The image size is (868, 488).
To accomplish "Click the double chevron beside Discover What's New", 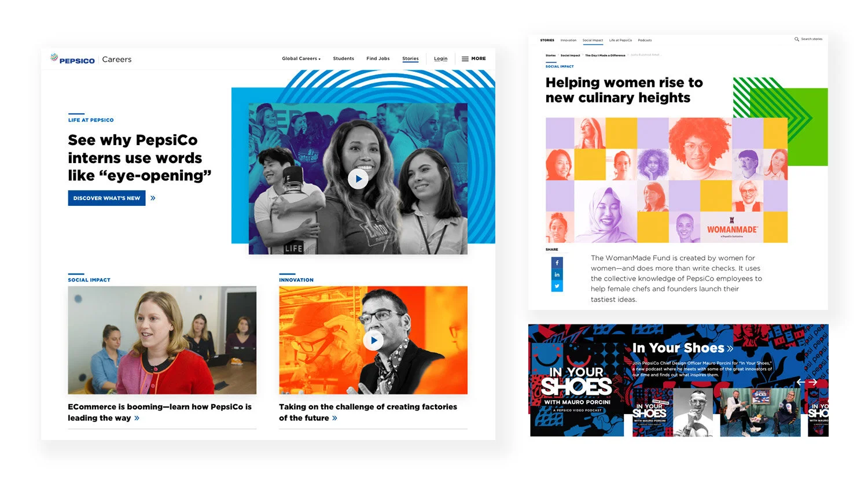I will (153, 198).
